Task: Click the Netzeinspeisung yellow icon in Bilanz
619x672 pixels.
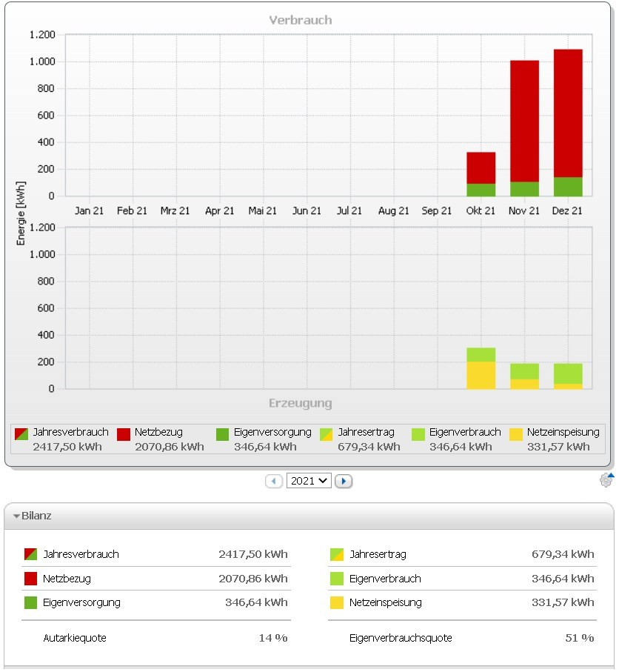Action: click(x=336, y=602)
